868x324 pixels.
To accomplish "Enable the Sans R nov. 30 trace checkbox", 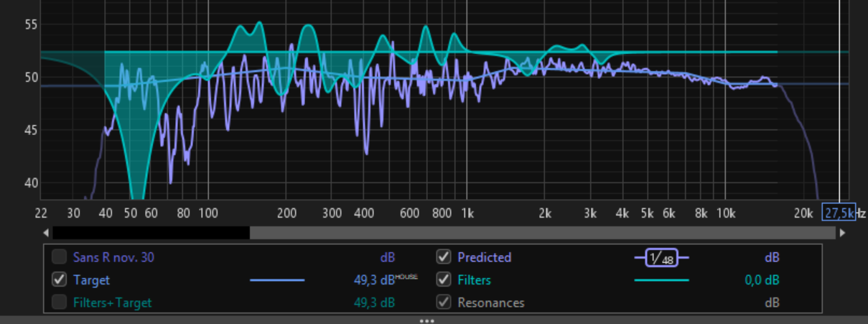I will (x=59, y=257).
